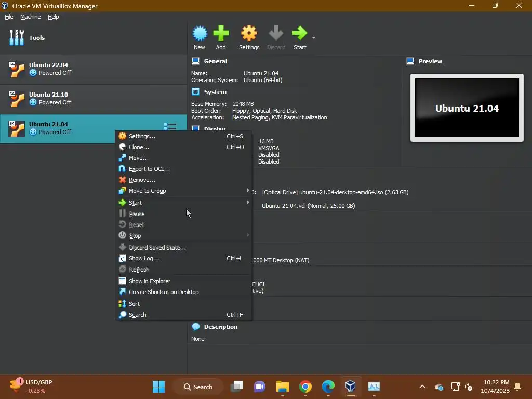The width and height of the screenshot is (532, 399).
Task: Open File Explorer from the taskbar
Action: pyautogui.click(x=282, y=387)
